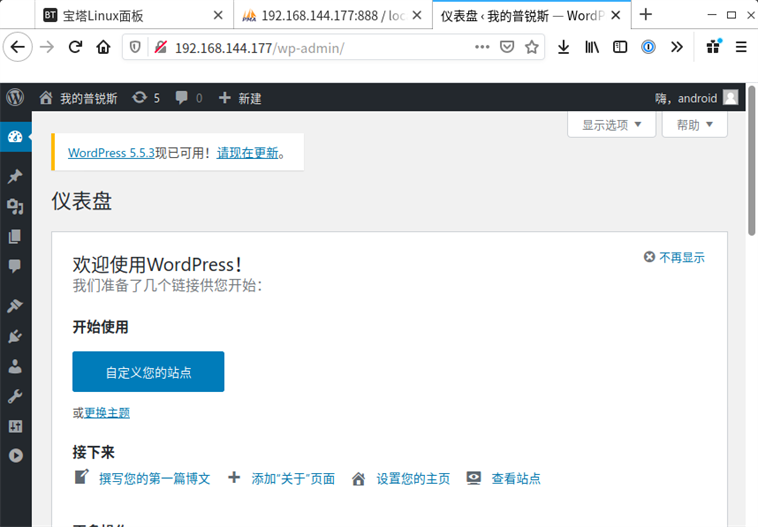Expand the 显示选项 dropdown

click(612, 125)
